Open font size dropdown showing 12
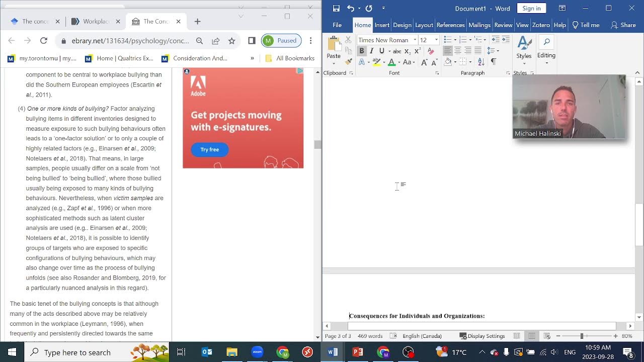The width and height of the screenshot is (644, 362). coord(436,40)
